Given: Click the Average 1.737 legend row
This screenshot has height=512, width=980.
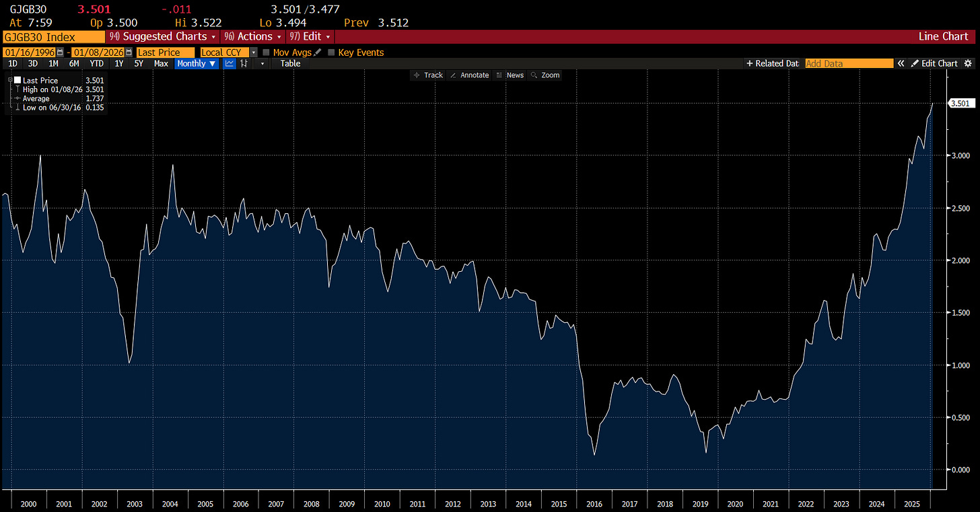Looking at the screenshot, I should [58, 98].
